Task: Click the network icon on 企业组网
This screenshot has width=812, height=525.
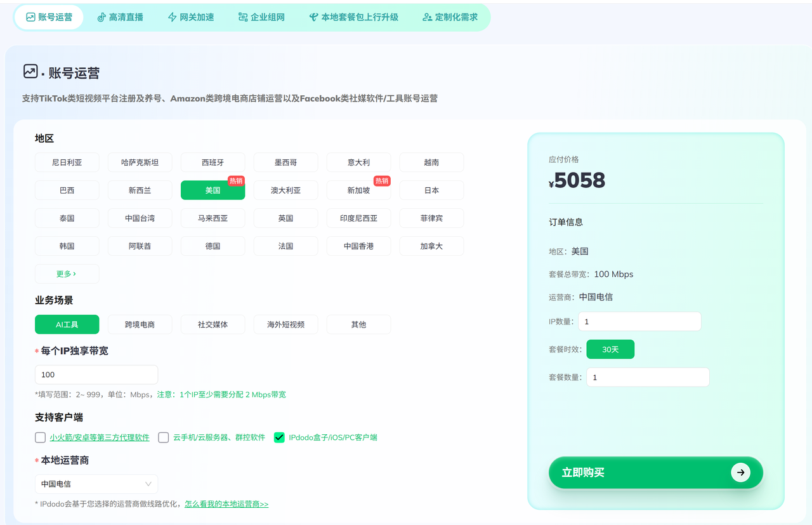Action: (242, 17)
